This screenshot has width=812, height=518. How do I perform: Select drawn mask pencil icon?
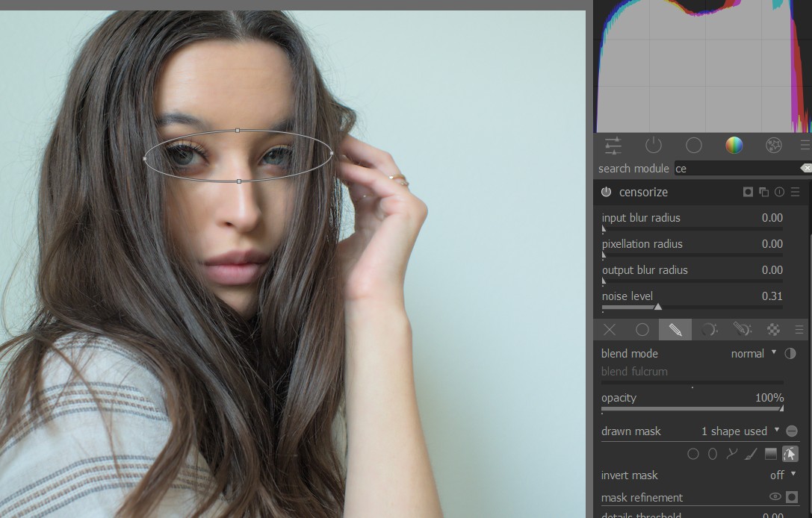(675, 330)
